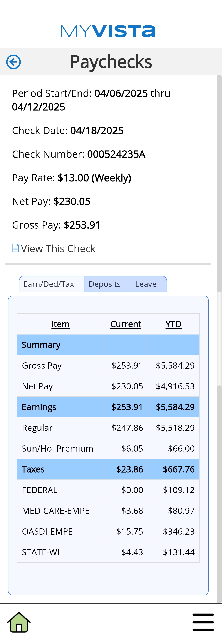Select the Taxes section header row
Image resolution: width=222 pixels, height=644 pixels.
[108, 469]
